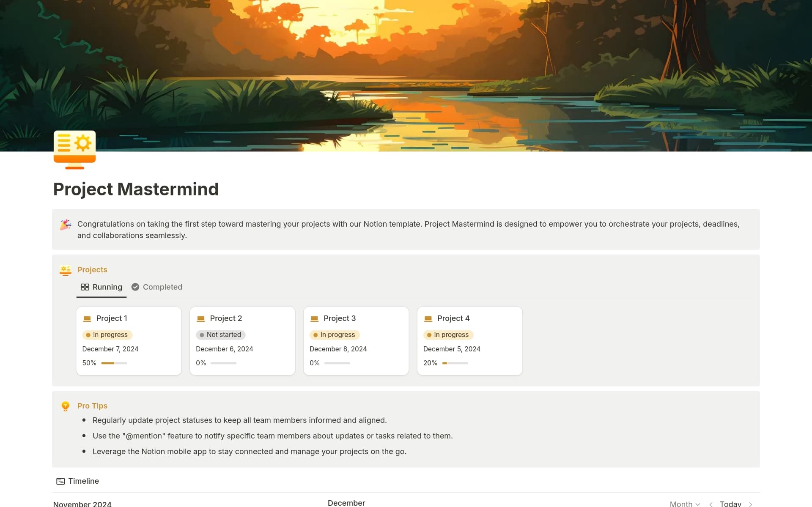Open the Not started status on Project 2
The image size is (812, 507).
[221, 334]
